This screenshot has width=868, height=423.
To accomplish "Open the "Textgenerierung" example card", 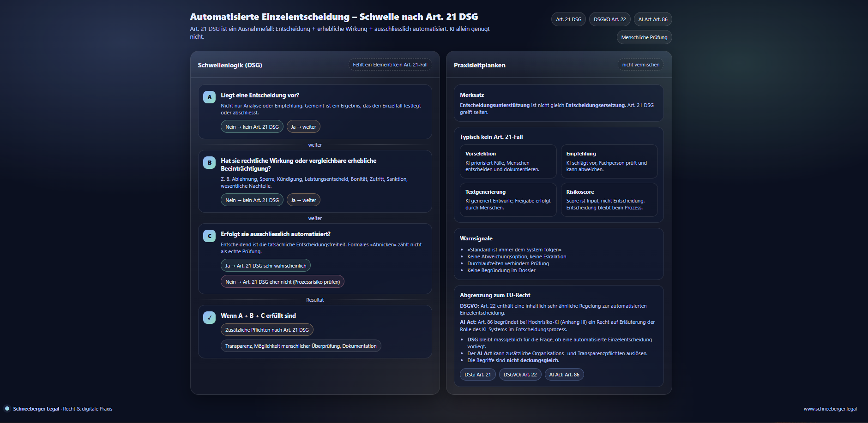I will [508, 199].
